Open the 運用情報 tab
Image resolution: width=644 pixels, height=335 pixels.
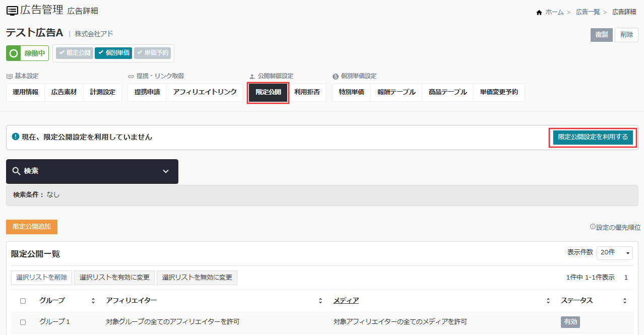coord(25,93)
